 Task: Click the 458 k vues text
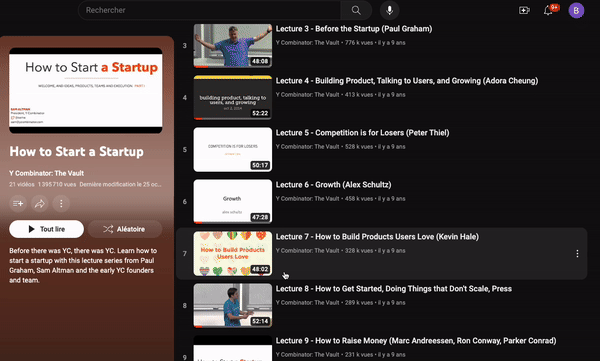[359, 199]
